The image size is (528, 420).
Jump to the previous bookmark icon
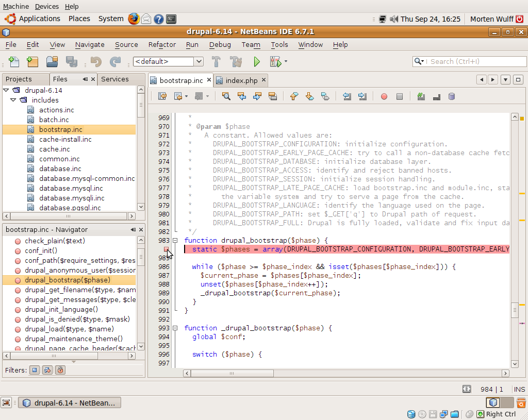tap(294, 96)
